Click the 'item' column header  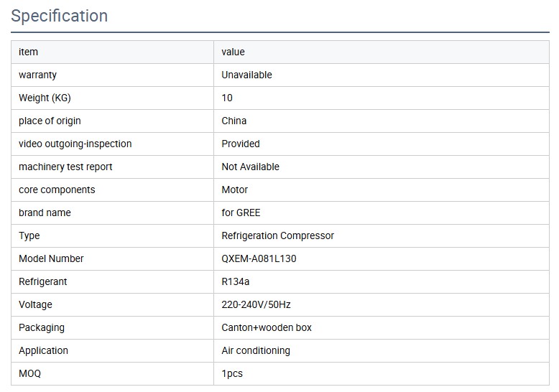pyautogui.click(x=28, y=52)
